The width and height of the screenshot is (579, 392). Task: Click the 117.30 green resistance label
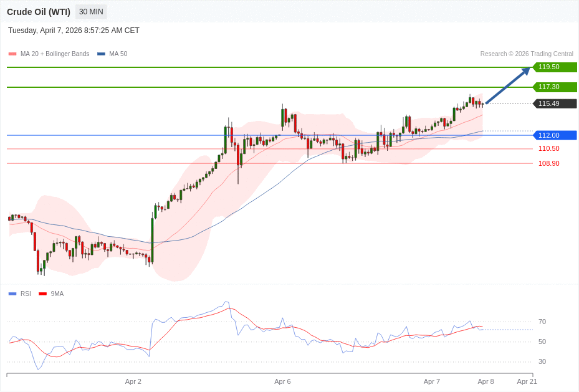tap(554, 87)
